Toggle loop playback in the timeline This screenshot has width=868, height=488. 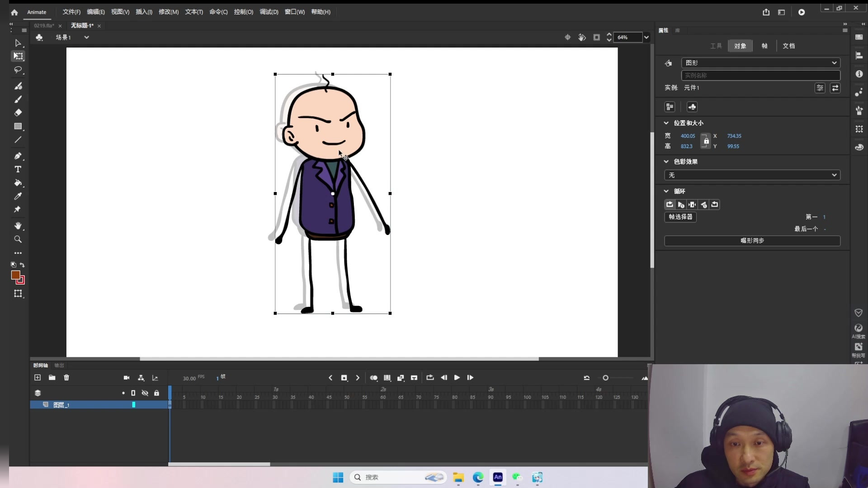tap(430, 378)
